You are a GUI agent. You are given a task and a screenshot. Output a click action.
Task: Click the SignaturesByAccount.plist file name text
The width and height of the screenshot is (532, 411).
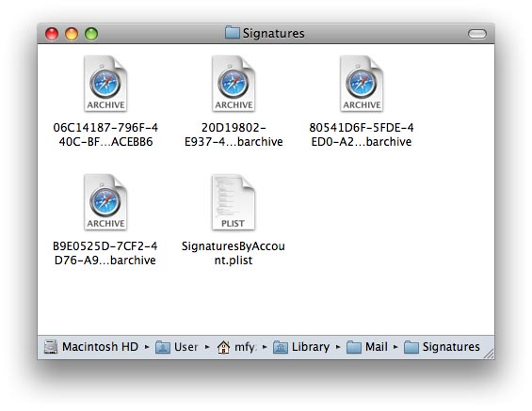tap(234, 253)
